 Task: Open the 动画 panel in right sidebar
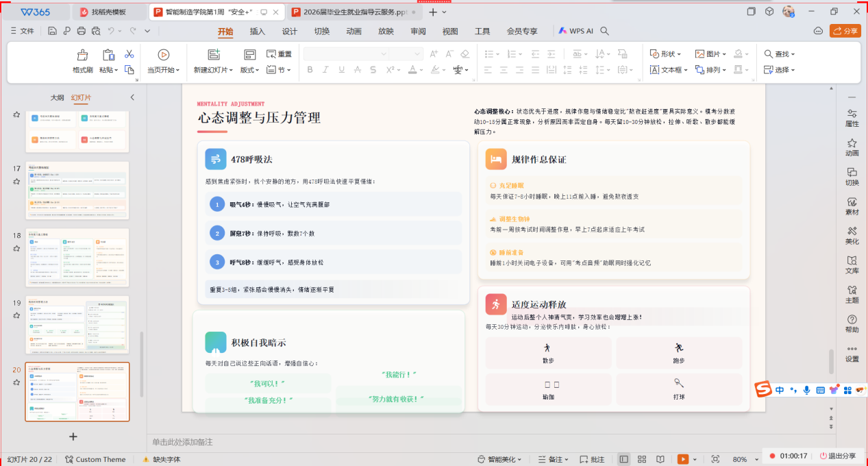pos(852,147)
